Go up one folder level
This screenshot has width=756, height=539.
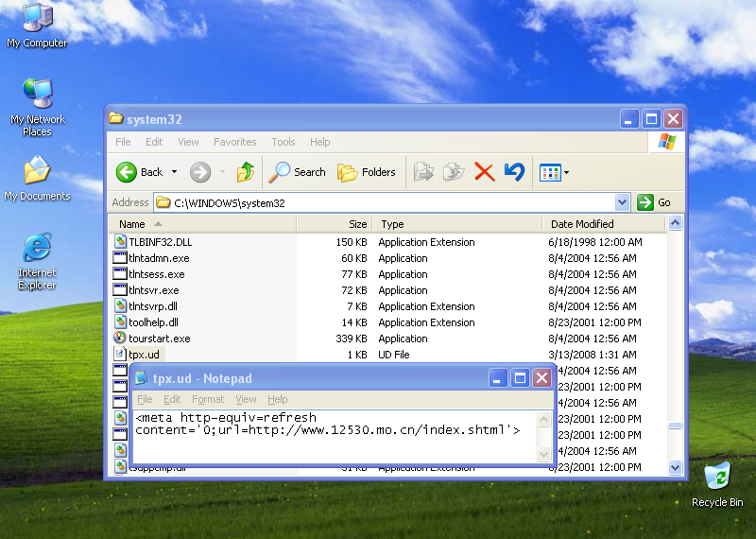pyautogui.click(x=246, y=172)
